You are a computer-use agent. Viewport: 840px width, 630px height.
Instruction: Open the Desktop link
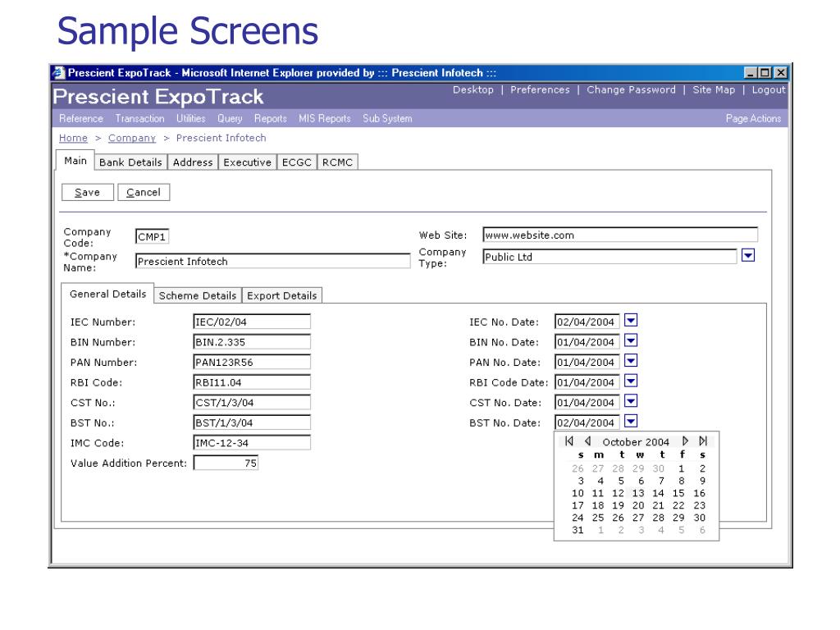pyautogui.click(x=473, y=89)
